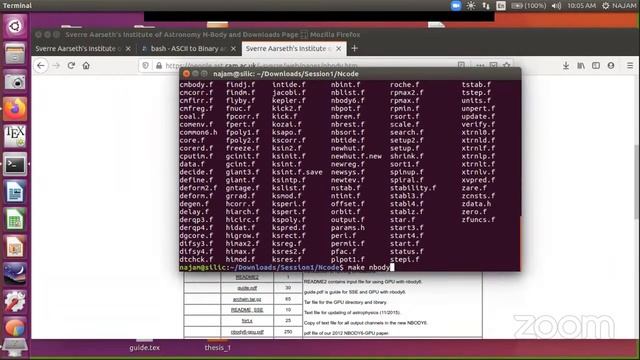This screenshot has width=640, height=360.
Task: Close the terminal window
Action: click(187, 74)
